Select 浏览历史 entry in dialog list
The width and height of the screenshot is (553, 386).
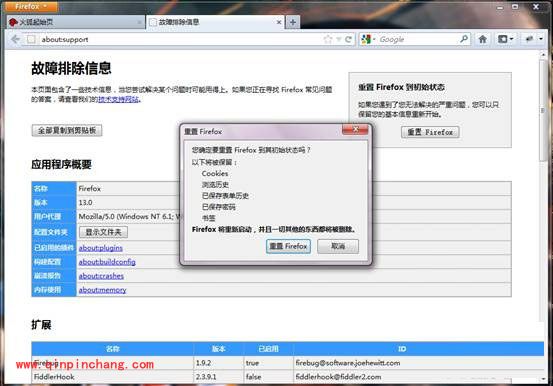[215, 185]
